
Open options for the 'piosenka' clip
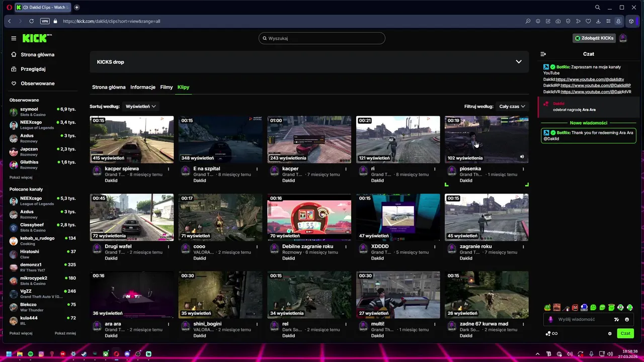pyautogui.click(x=523, y=169)
